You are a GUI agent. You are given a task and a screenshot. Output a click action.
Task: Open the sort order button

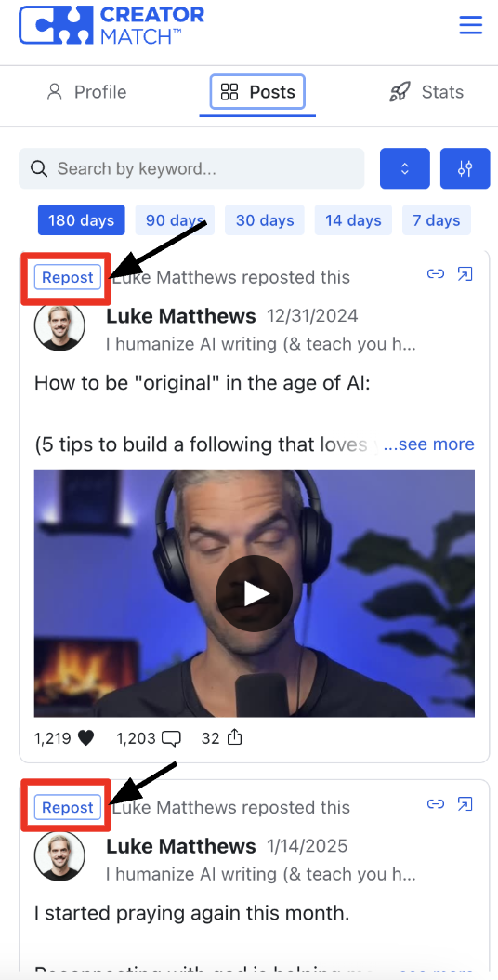click(x=405, y=168)
